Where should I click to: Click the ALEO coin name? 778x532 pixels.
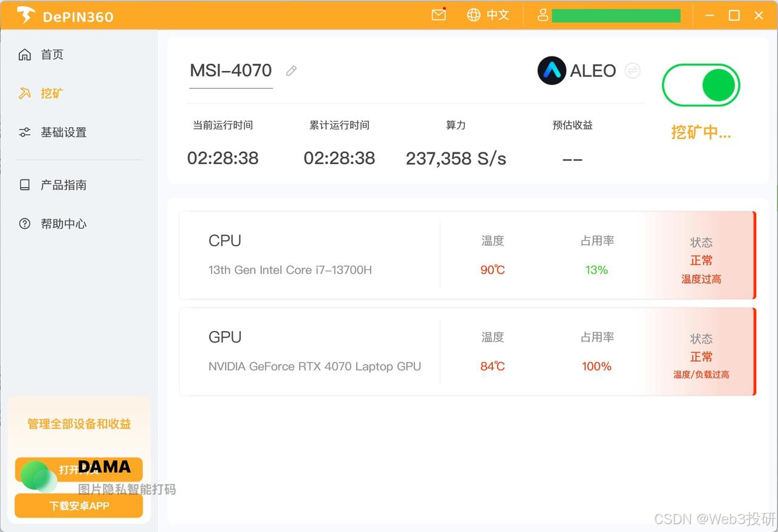click(x=593, y=71)
